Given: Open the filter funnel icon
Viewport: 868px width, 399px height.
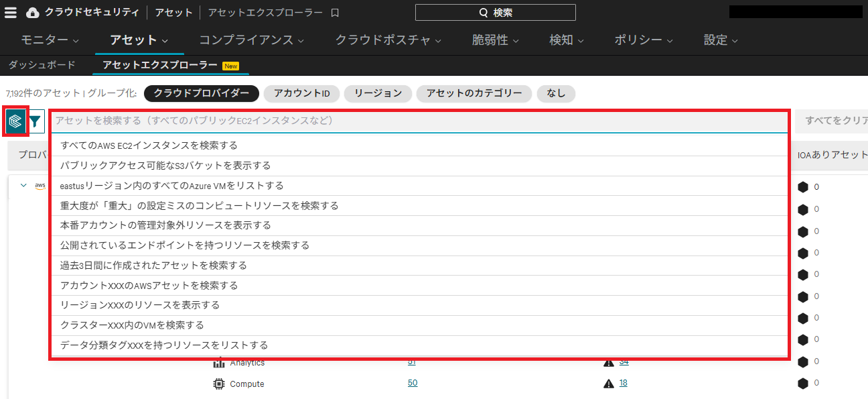Looking at the screenshot, I should point(35,122).
